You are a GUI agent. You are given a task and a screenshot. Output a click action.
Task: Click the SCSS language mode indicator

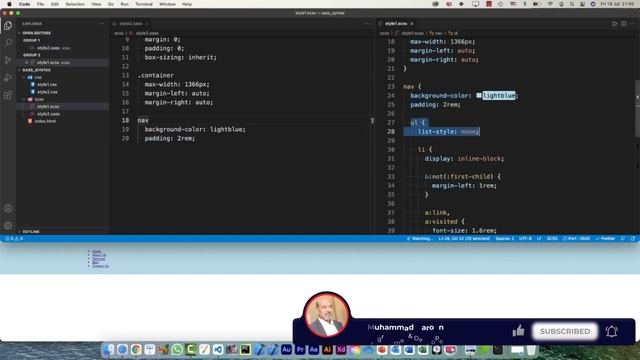pyautogui.click(x=552, y=238)
